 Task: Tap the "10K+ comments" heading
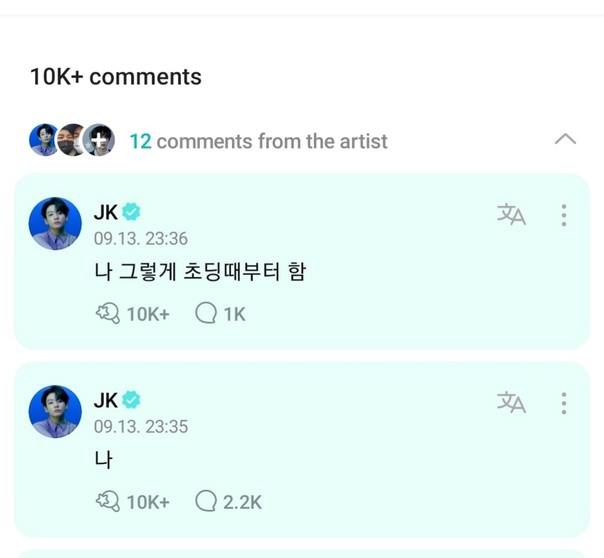pyautogui.click(x=115, y=77)
